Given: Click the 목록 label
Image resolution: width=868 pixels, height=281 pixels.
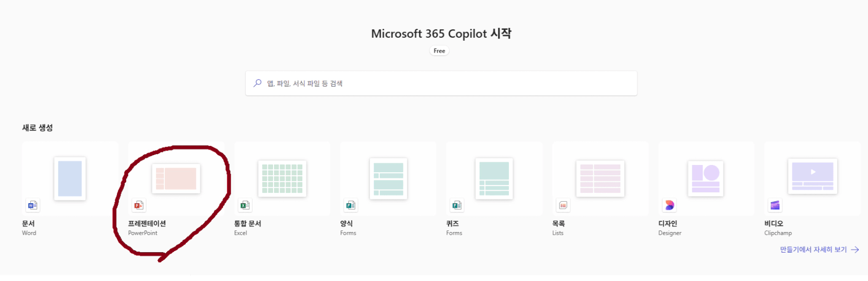Looking at the screenshot, I should [x=558, y=223].
